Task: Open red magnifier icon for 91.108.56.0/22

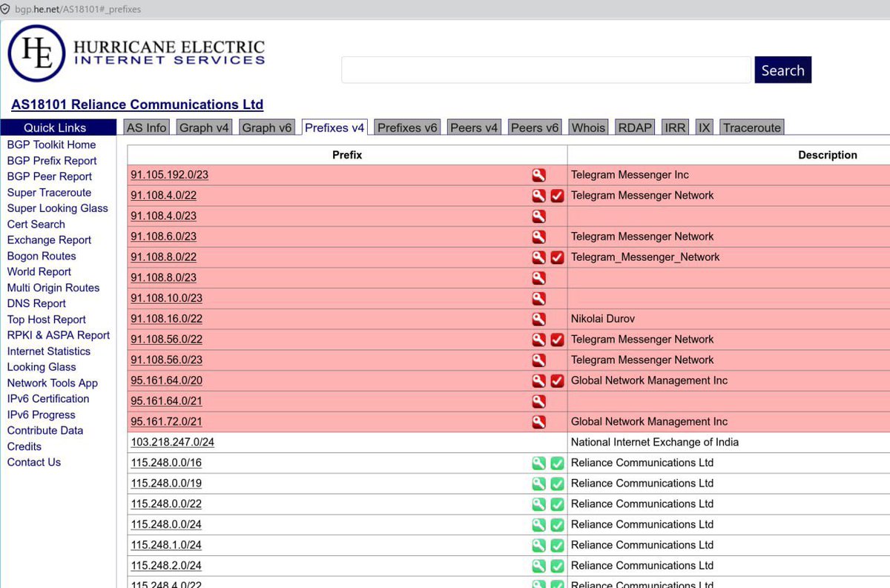Action: (538, 340)
